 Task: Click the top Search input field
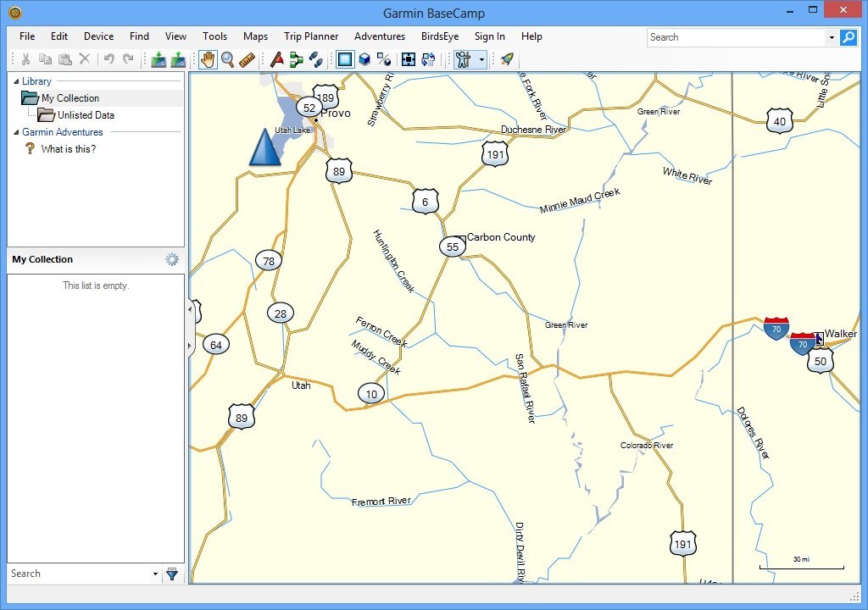[x=737, y=37]
